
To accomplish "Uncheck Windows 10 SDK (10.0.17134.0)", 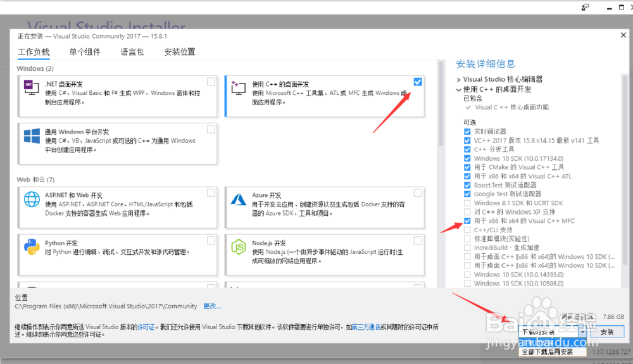I will click(467, 158).
